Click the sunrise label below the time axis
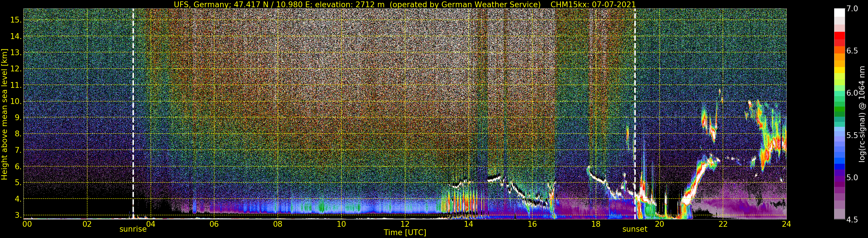The height and width of the screenshot is (238, 868). coord(133,229)
